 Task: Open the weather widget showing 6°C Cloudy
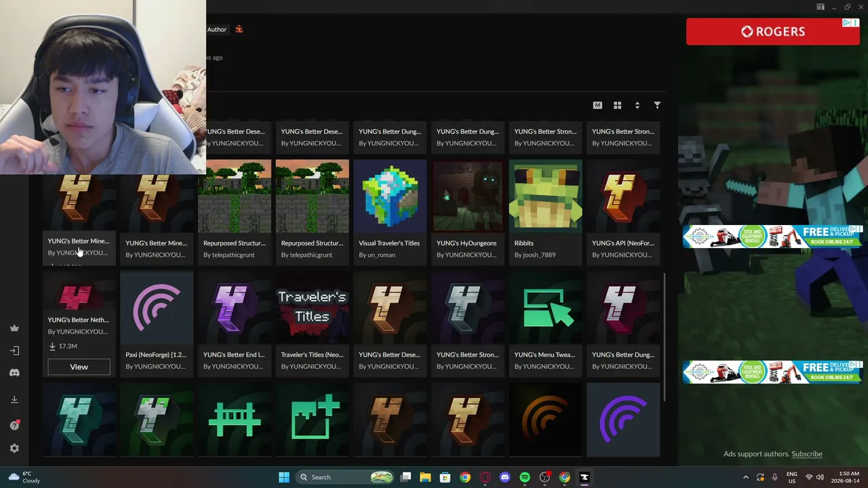click(x=24, y=477)
